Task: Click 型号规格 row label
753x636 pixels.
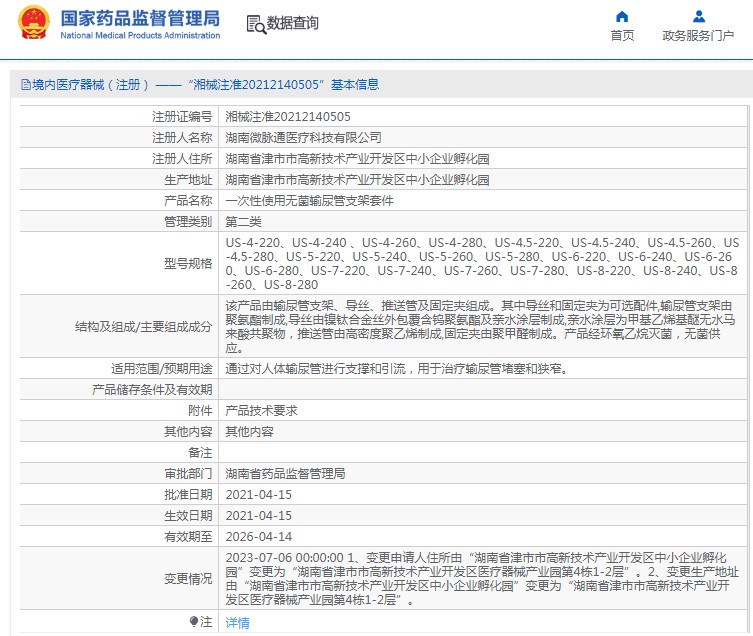Action: pos(188,264)
